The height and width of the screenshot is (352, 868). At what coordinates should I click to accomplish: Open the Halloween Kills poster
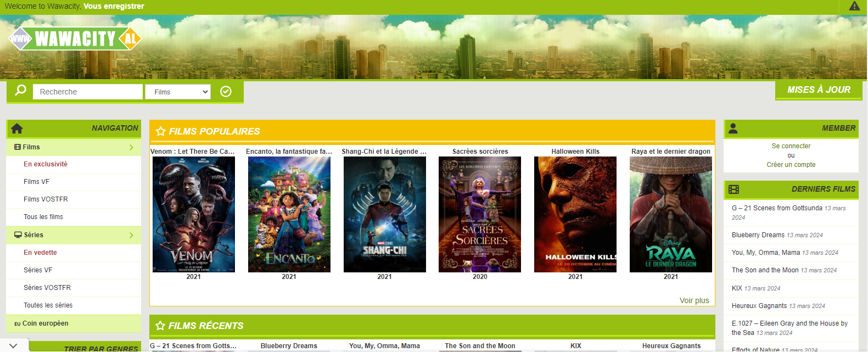click(x=575, y=215)
